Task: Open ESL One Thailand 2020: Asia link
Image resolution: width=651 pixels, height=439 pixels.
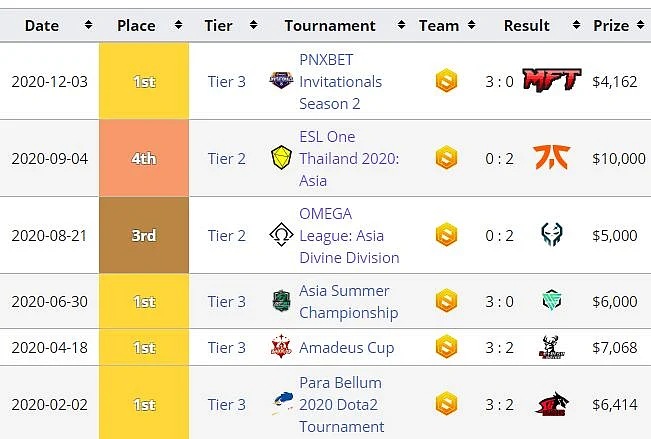Action: [349, 159]
